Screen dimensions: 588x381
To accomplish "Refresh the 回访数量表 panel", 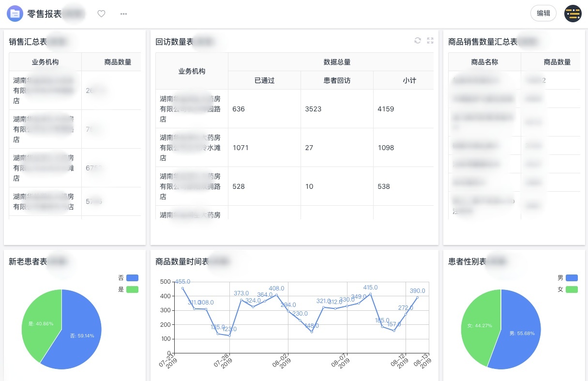I will pyautogui.click(x=418, y=41).
